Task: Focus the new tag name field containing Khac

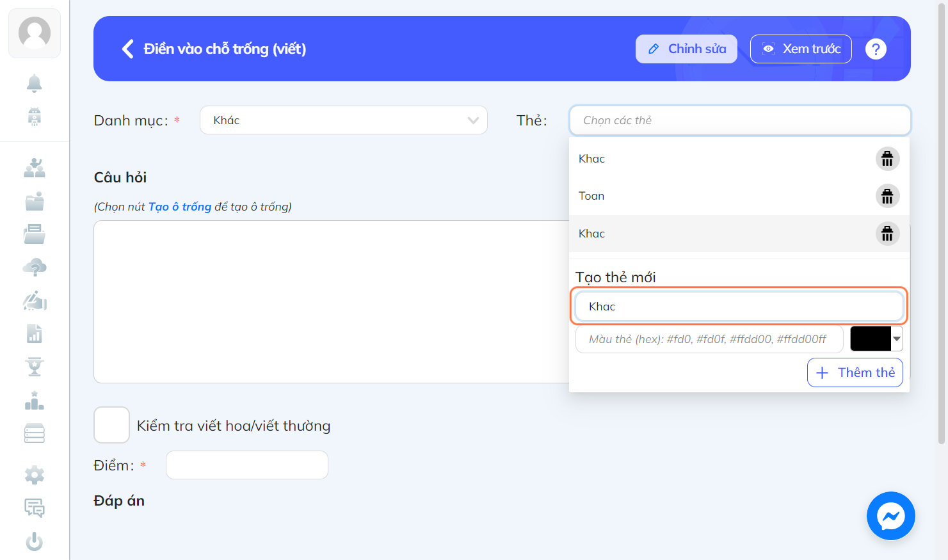Action: click(739, 307)
